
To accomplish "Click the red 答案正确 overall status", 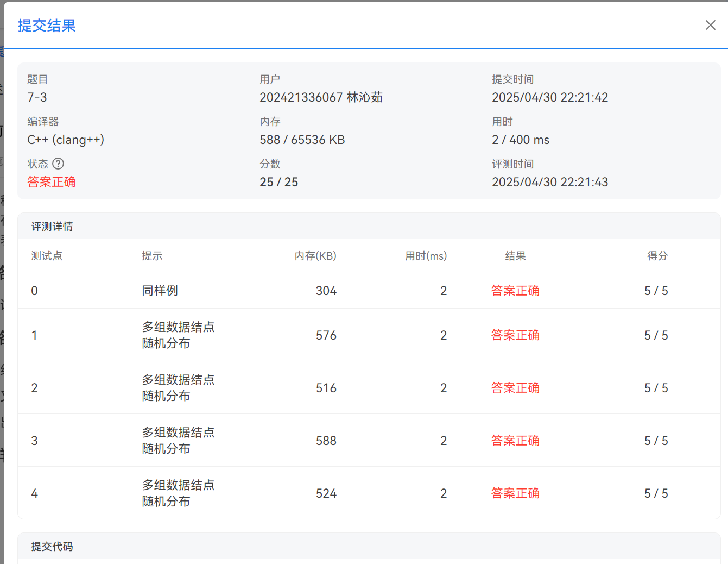I will tap(52, 182).
